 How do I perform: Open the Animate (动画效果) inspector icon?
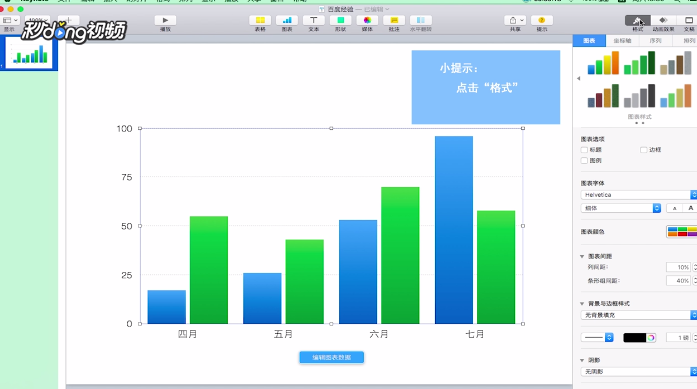coord(663,20)
